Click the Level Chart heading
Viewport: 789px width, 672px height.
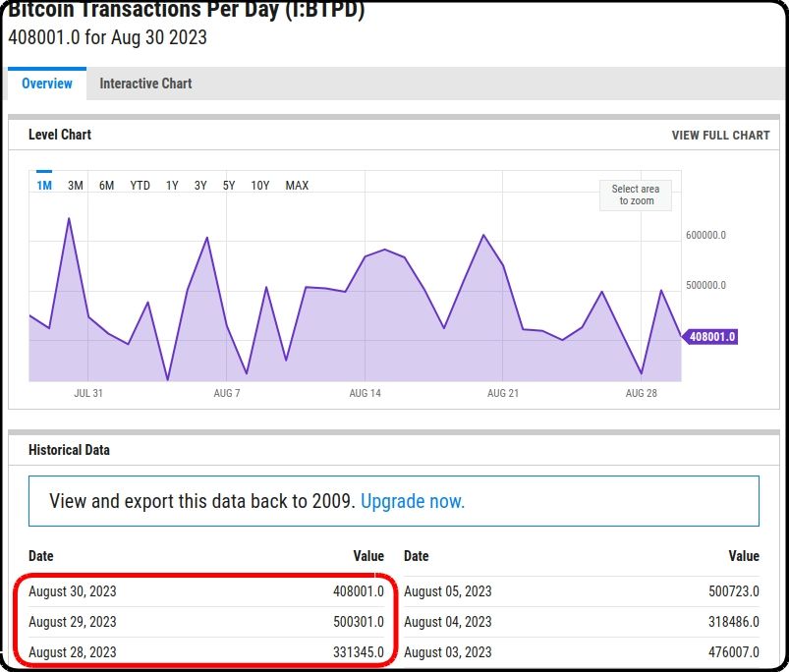(60, 135)
